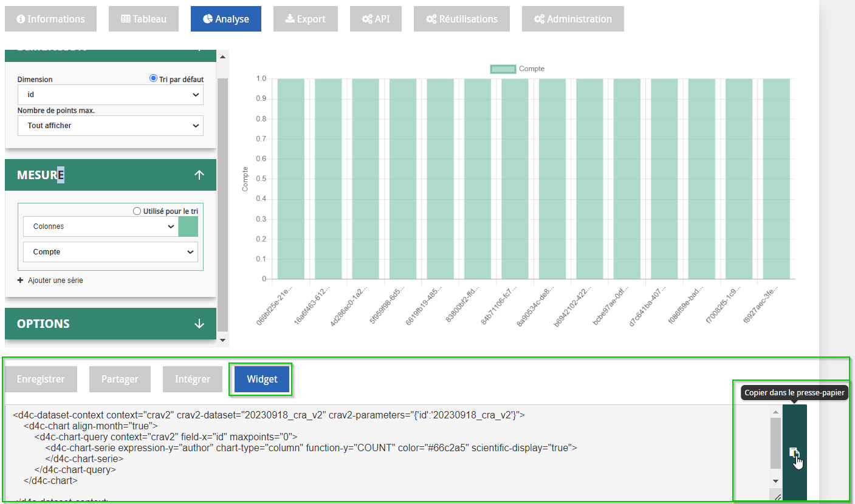Screen dimensions: 855x504
Task: Click the Partager button
Action: pyautogui.click(x=120, y=379)
